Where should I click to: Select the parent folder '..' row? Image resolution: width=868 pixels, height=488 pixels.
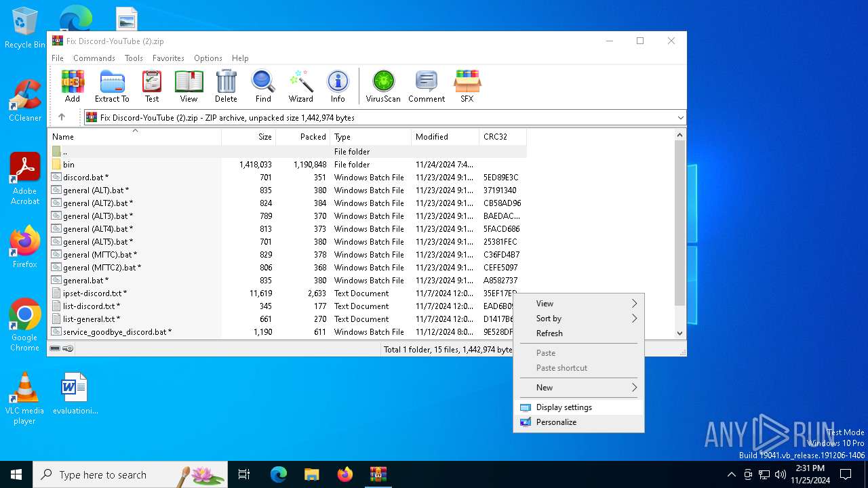288,152
